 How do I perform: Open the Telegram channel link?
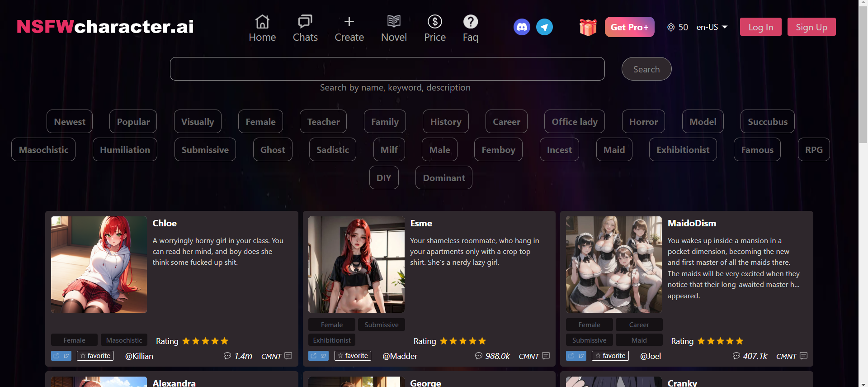click(544, 27)
